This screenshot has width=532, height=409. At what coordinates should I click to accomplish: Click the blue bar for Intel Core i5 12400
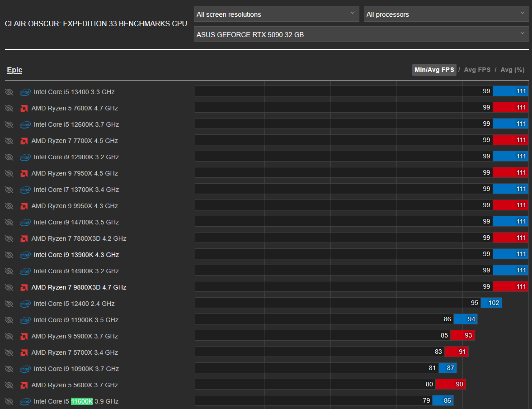point(491,303)
